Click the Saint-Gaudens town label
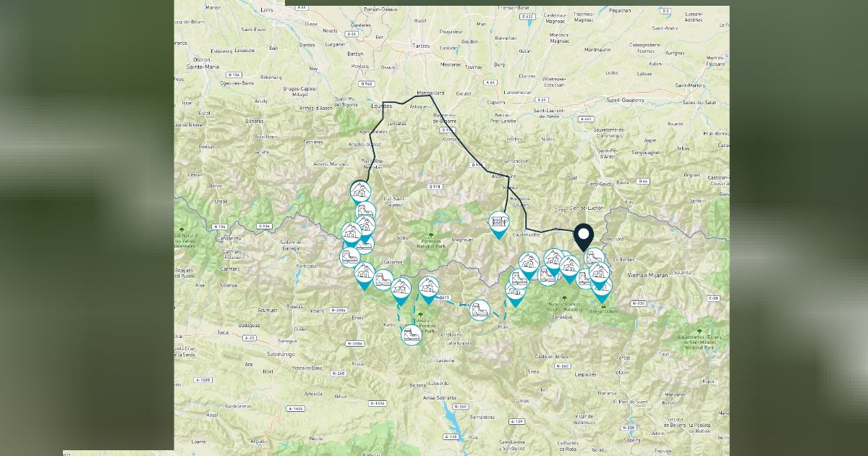The height and width of the screenshot is (456, 868). pyautogui.click(x=624, y=100)
